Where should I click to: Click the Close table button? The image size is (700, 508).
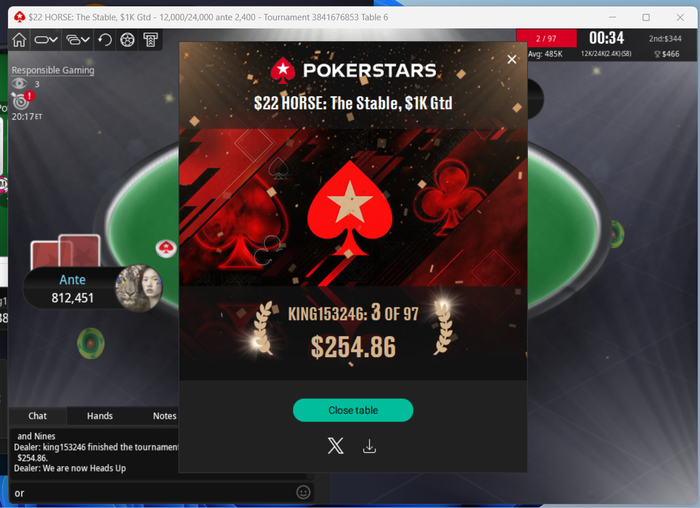click(353, 410)
